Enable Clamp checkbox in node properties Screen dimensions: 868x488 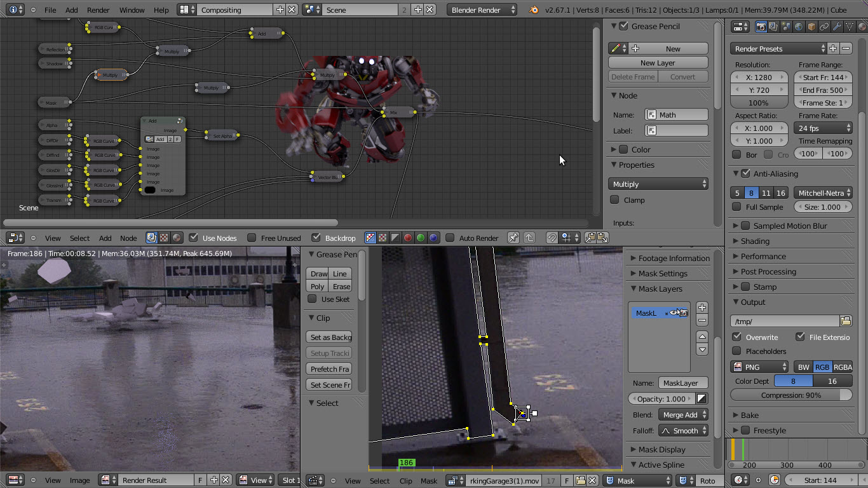tap(614, 200)
